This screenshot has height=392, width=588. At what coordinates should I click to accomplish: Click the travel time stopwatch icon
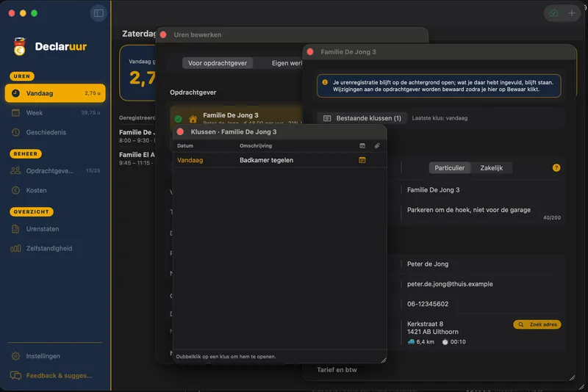[x=445, y=342]
